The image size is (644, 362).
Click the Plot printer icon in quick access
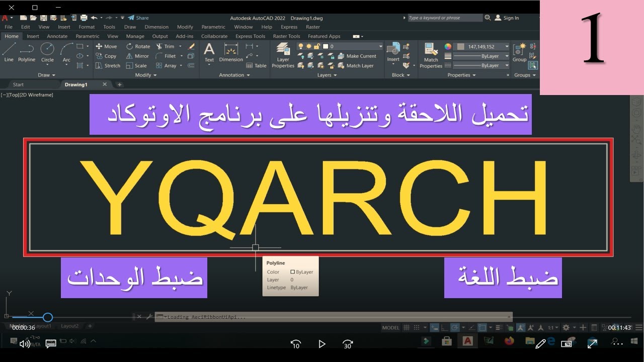tap(84, 18)
